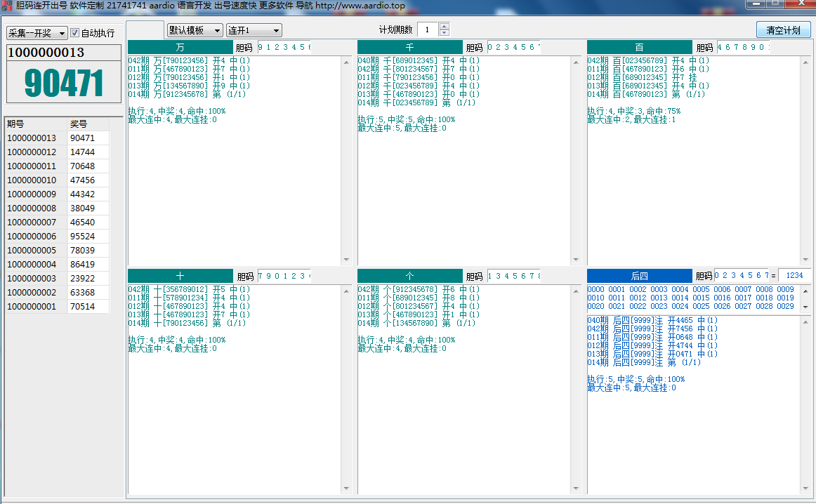Select row 1000000009 in results list
Image resolution: width=816 pixels, height=504 pixels.
[58, 194]
